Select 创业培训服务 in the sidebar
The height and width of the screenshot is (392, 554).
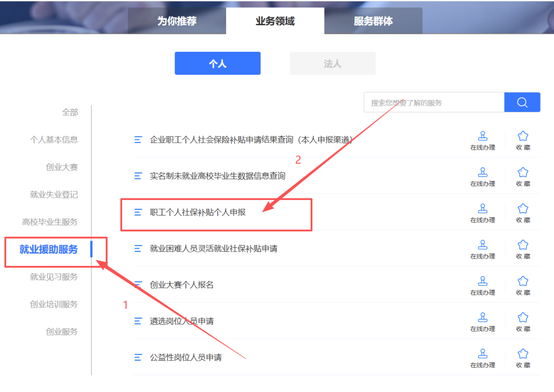click(x=54, y=304)
